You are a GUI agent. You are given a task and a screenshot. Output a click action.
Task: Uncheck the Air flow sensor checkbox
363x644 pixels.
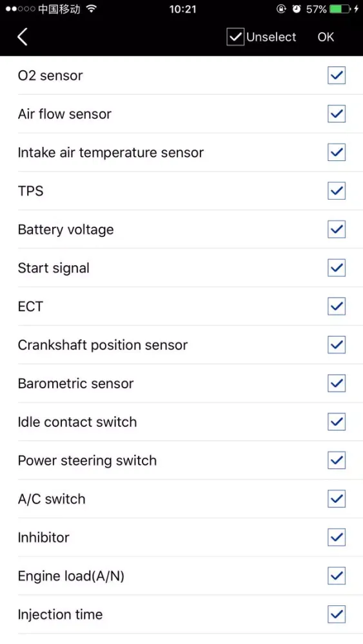pos(337,114)
